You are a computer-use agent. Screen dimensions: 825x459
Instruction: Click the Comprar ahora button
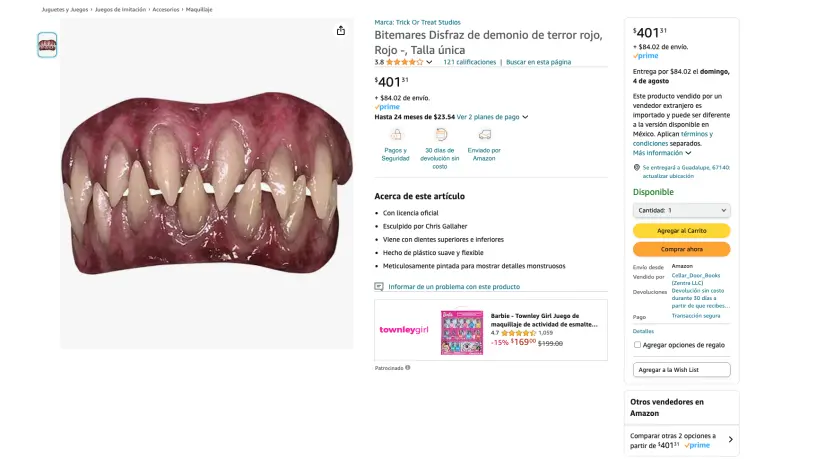coord(681,249)
